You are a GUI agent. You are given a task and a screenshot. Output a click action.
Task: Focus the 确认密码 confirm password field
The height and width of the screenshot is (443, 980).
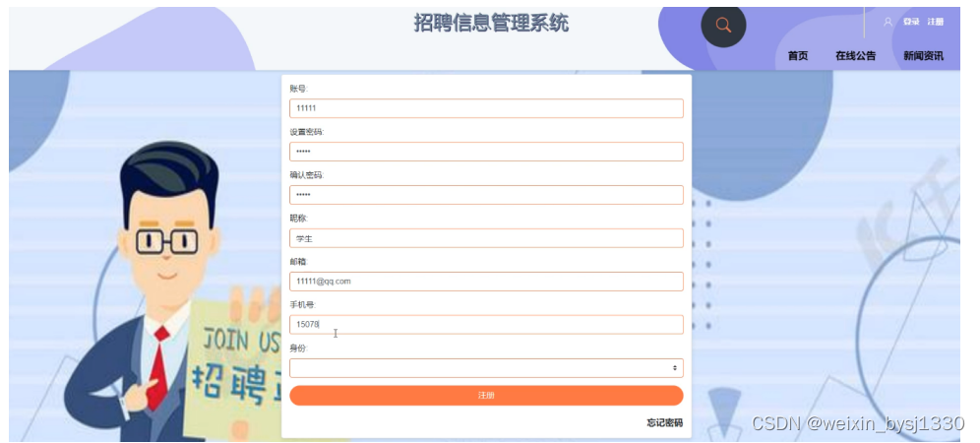486,195
